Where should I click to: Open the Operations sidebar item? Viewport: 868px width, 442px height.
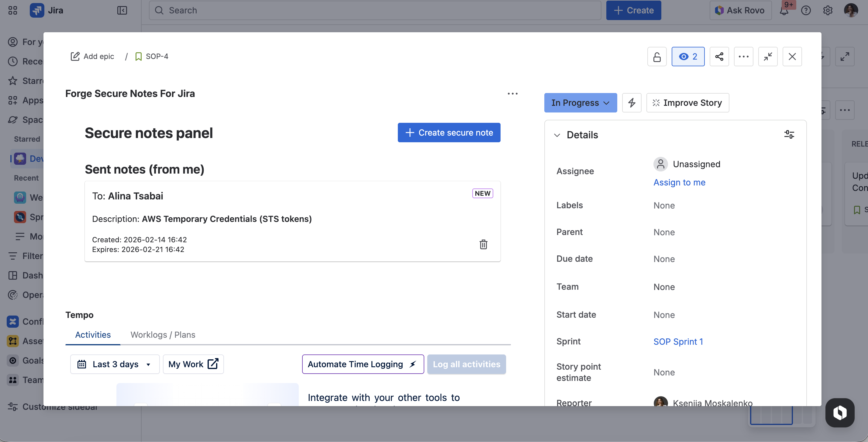[x=25, y=295]
